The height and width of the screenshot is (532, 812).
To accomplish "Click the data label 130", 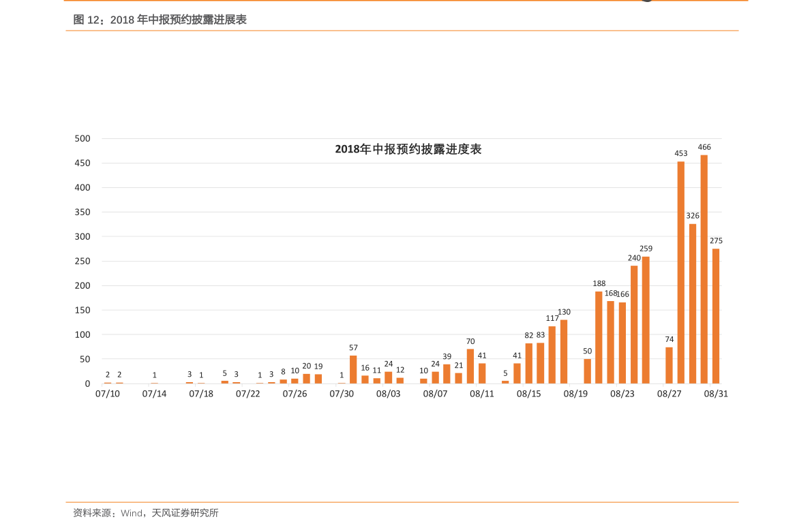I will 564,312.
